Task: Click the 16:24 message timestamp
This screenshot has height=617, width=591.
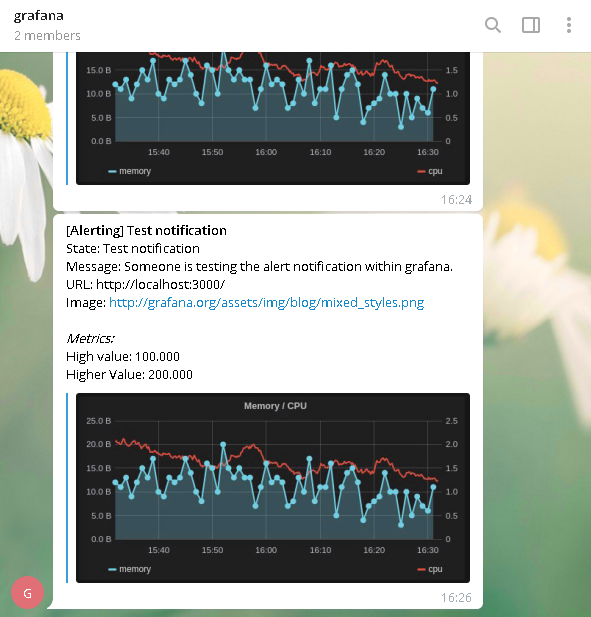Action: [456, 200]
